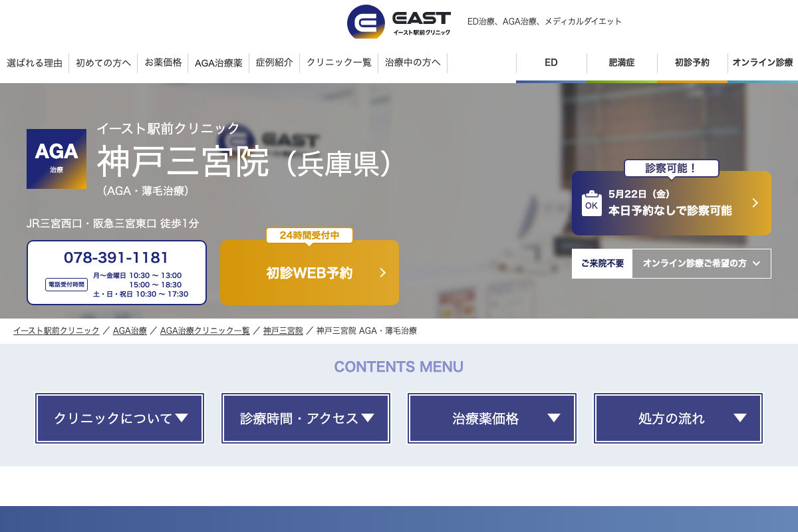The image size is (798, 532).
Task: Expand the 診療時間・アクセス section
Action: coord(306,418)
